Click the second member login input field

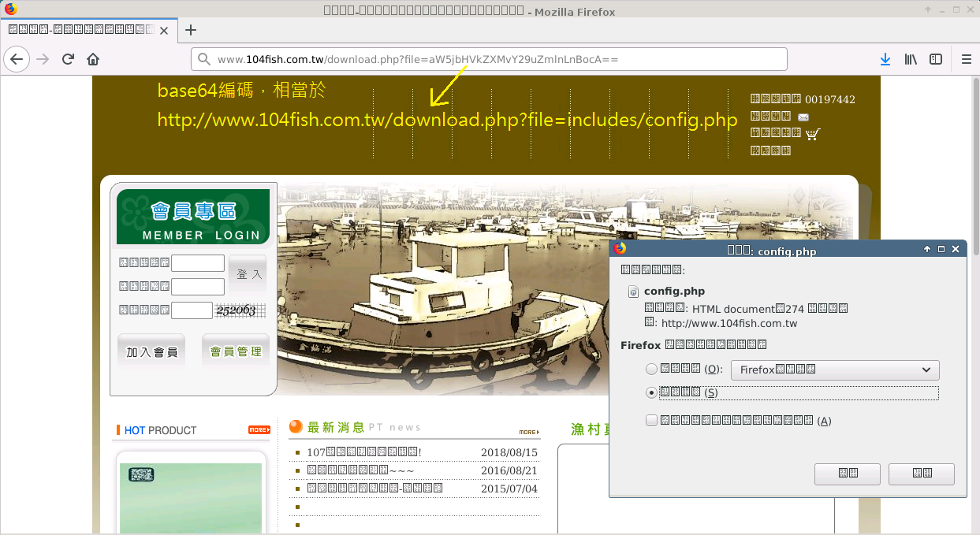tap(198, 287)
